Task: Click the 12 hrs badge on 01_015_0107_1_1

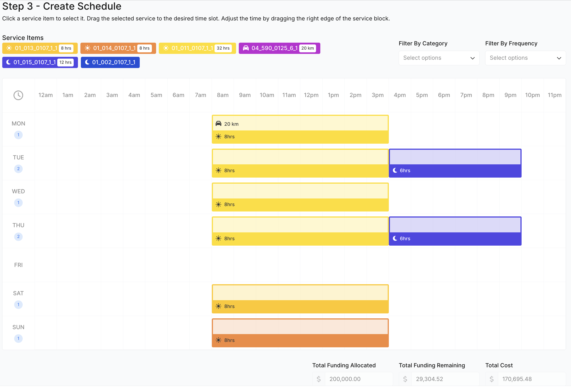Action: [x=66, y=62]
